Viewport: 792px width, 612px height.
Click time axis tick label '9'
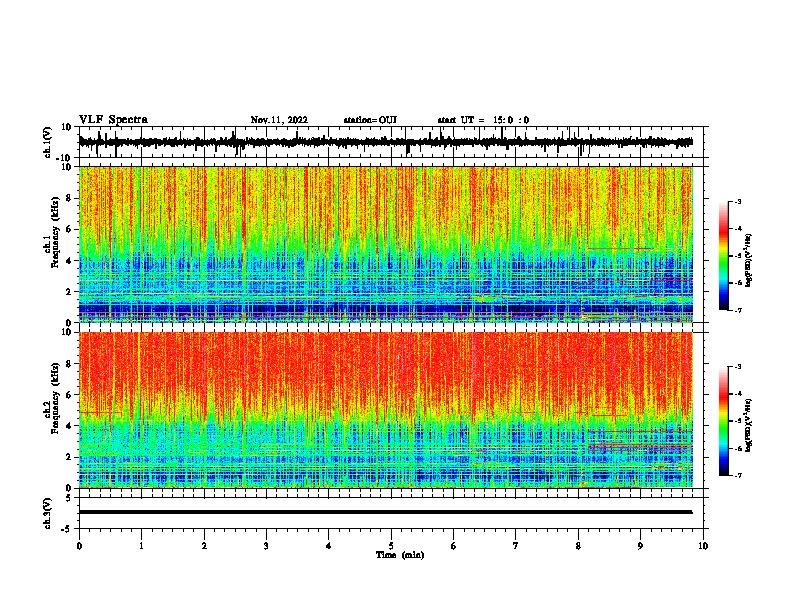(640, 546)
